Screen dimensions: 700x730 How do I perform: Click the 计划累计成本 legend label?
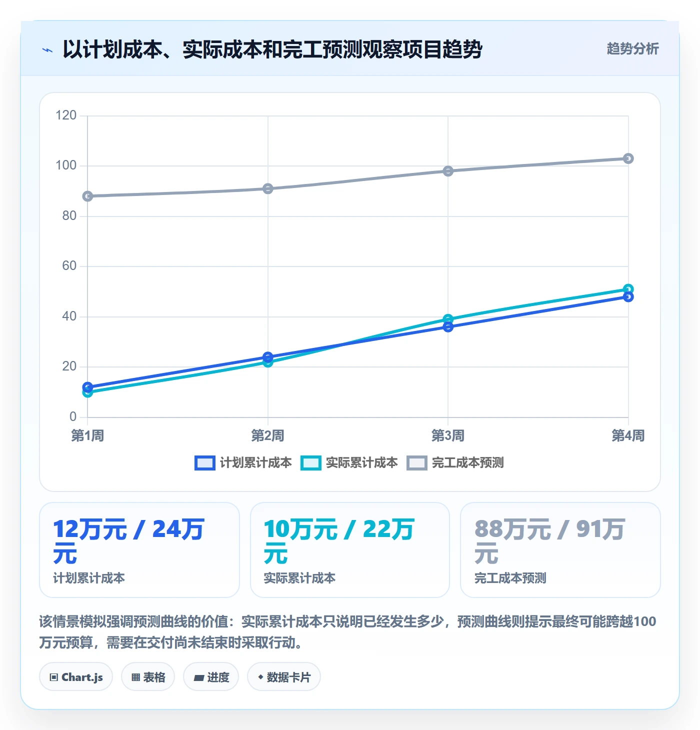[255, 463]
